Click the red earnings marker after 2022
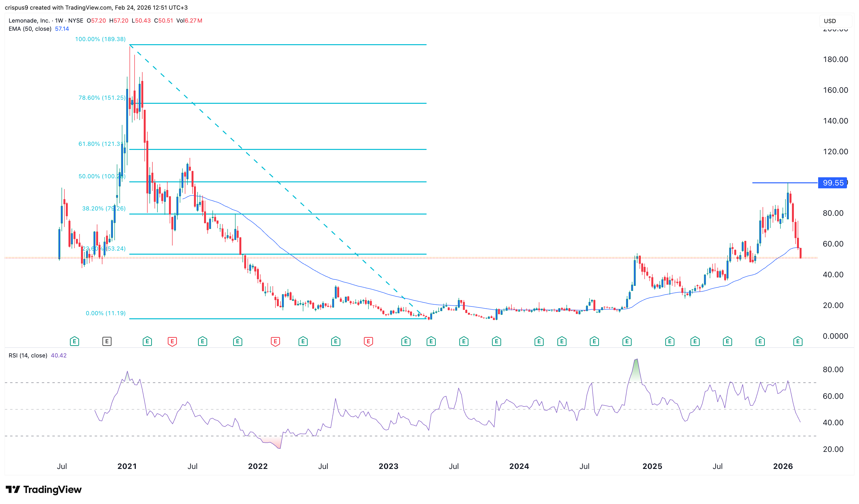 click(x=275, y=341)
